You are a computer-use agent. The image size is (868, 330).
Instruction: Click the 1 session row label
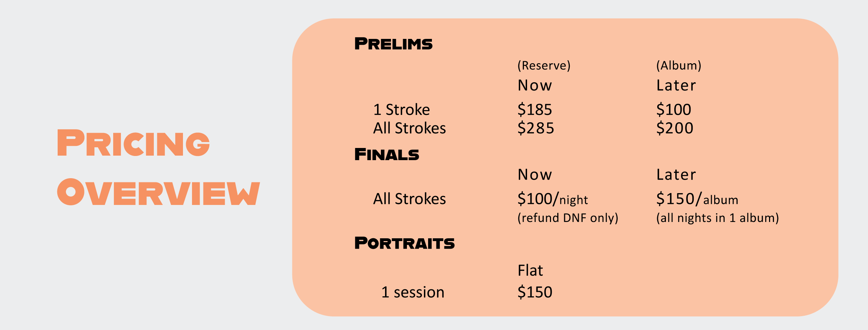[x=412, y=292]
